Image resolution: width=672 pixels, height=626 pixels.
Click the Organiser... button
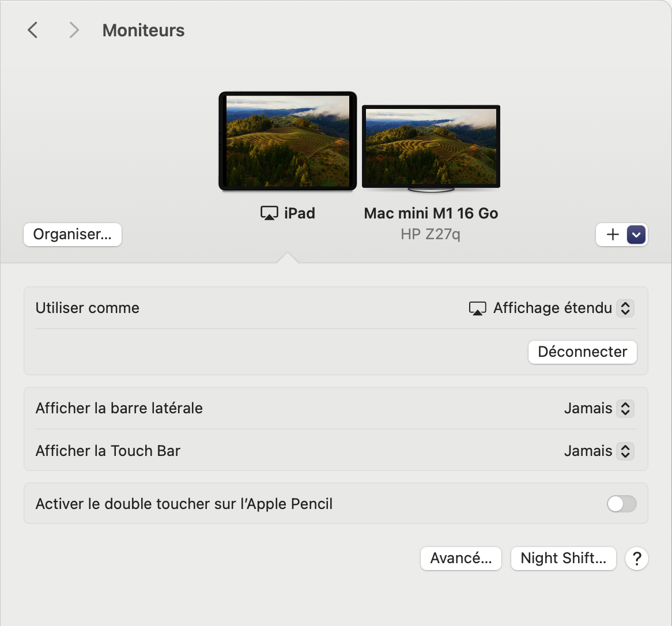click(73, 235)
